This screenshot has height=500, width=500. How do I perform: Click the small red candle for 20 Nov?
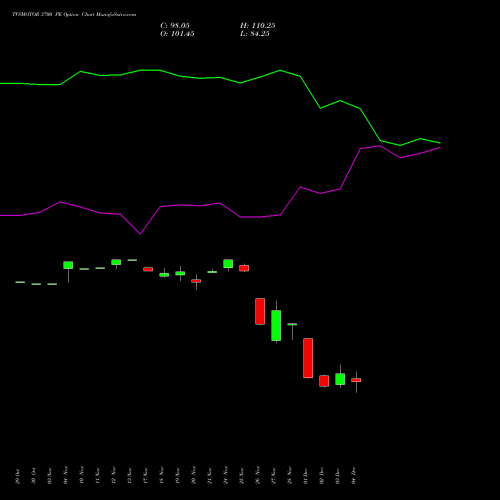(x=196, y=281)
